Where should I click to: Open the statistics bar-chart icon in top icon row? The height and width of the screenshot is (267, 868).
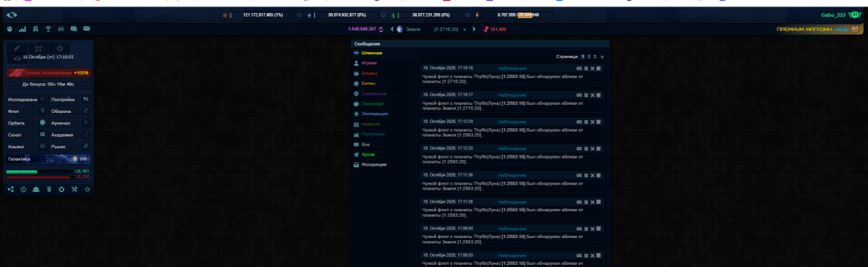[x=22, y=29]
